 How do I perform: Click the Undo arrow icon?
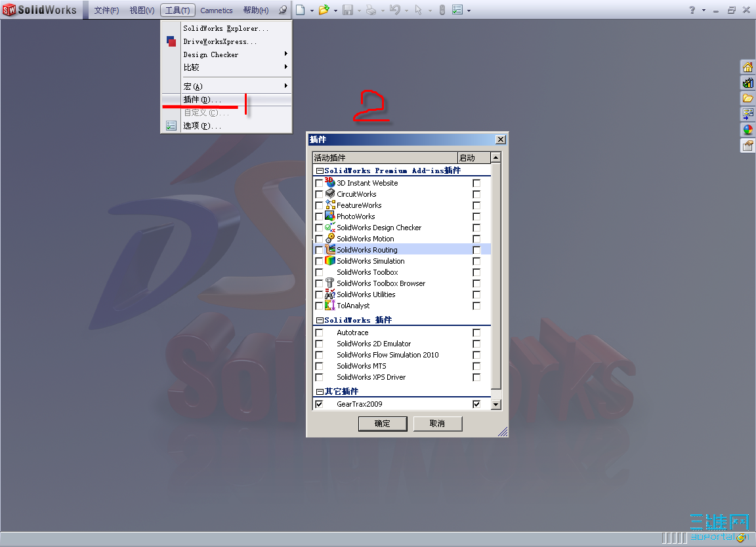tap(394, 10)
